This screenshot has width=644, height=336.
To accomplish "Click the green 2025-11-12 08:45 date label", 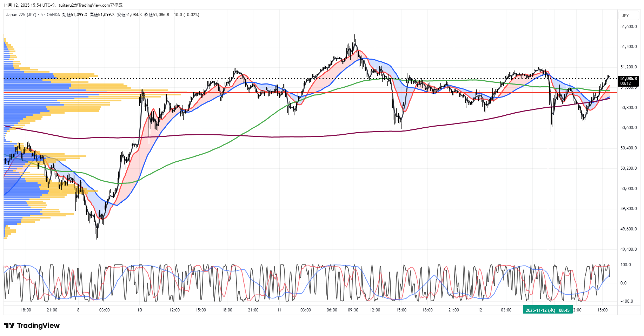I will [x=547, y=310].
